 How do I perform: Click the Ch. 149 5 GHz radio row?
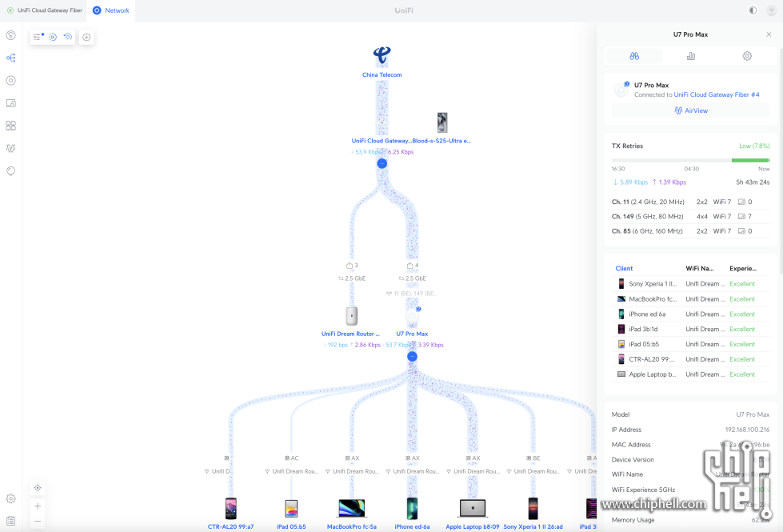tap(690, 216)
